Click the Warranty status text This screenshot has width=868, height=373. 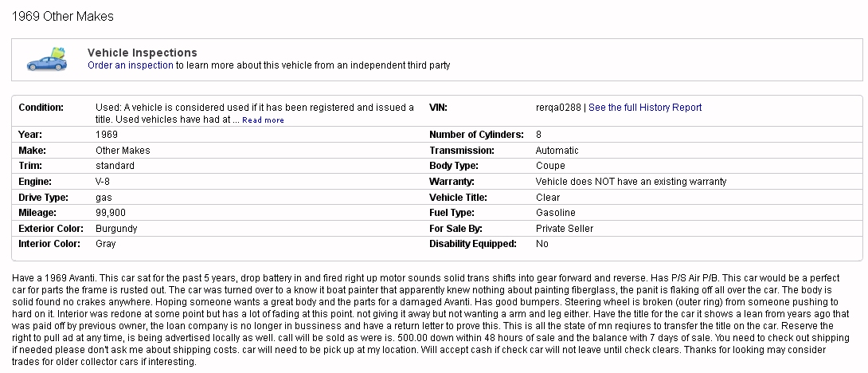pos(631,182)
